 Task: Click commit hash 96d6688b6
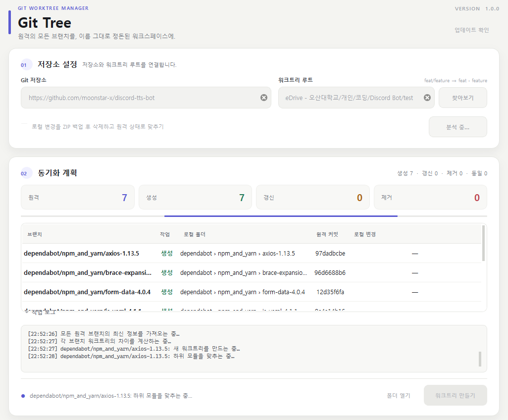[330, 273]
